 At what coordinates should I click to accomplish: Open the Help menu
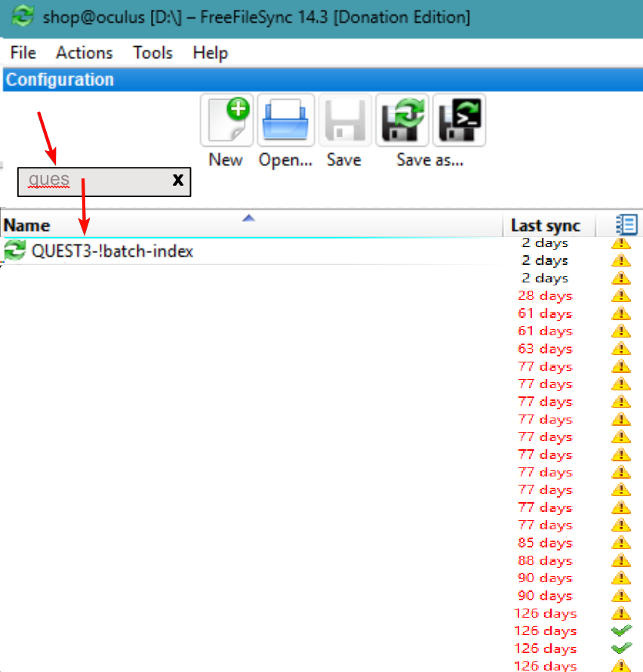211,53
